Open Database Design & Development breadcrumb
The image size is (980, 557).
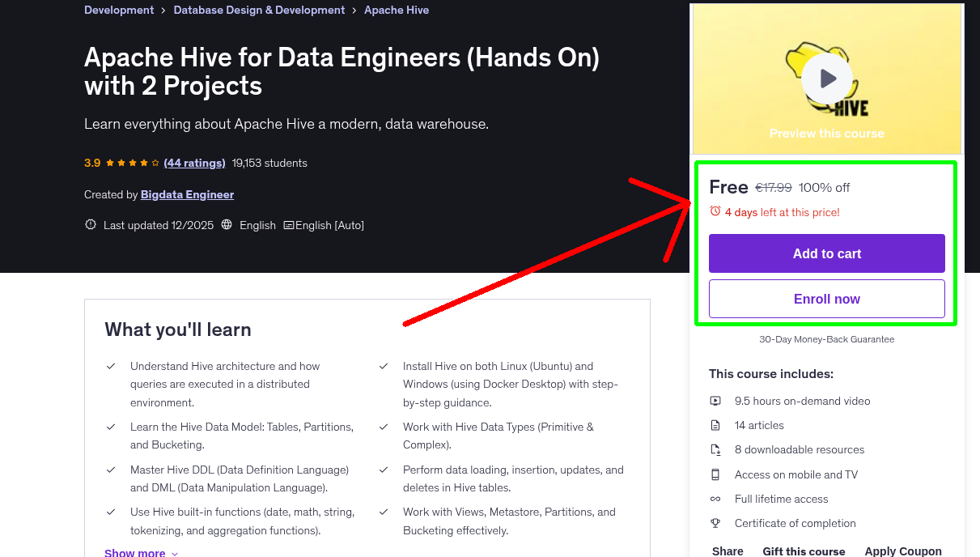tap(259, 10)
